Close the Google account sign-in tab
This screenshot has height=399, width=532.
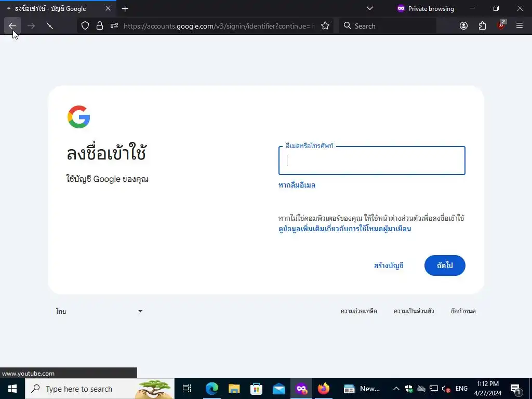pyautogui.click(x=108, y=8)
